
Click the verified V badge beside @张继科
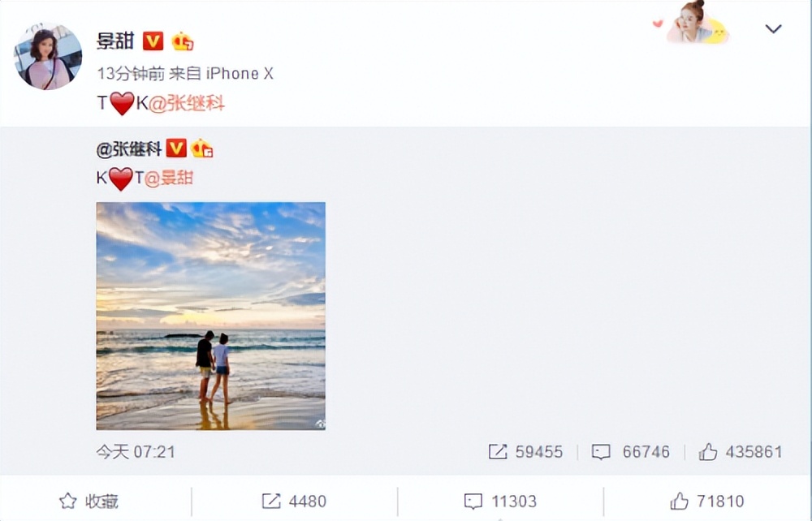[x=176, y=149]
